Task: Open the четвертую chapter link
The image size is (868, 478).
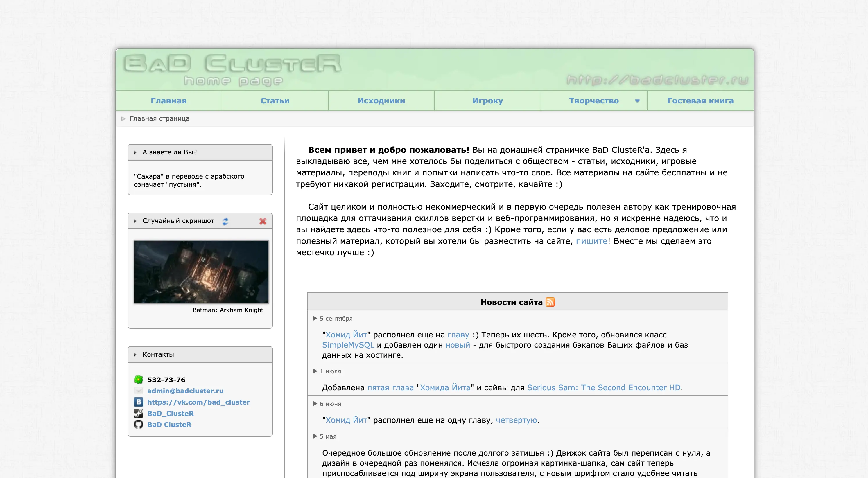Action: [x=516, y=420]
